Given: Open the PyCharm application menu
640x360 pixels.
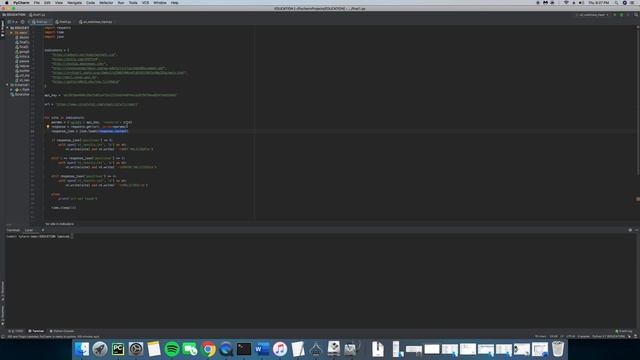Looking at the screenshot, I should point(21,2).
